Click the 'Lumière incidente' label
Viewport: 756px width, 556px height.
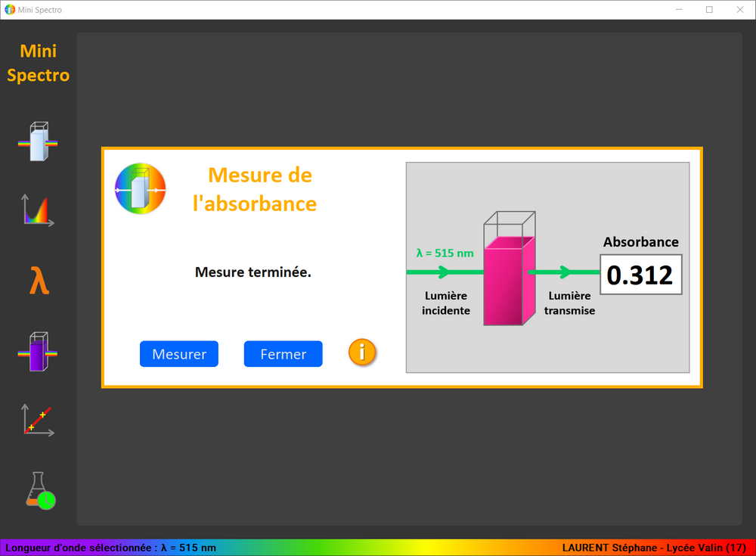446,303
